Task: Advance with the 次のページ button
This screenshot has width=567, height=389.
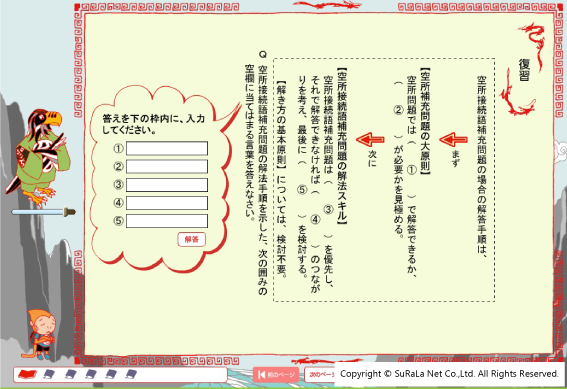Action: (320, 375)
